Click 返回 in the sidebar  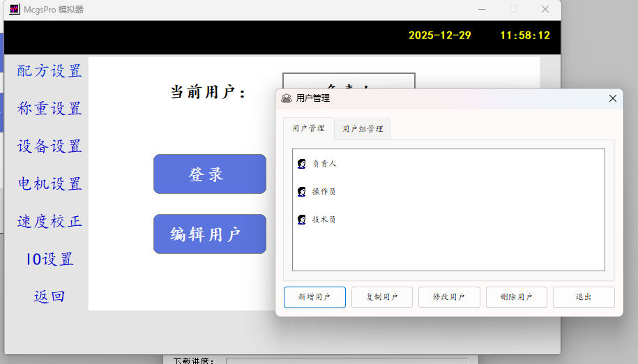pyautogui.click(x=50, y=296)
